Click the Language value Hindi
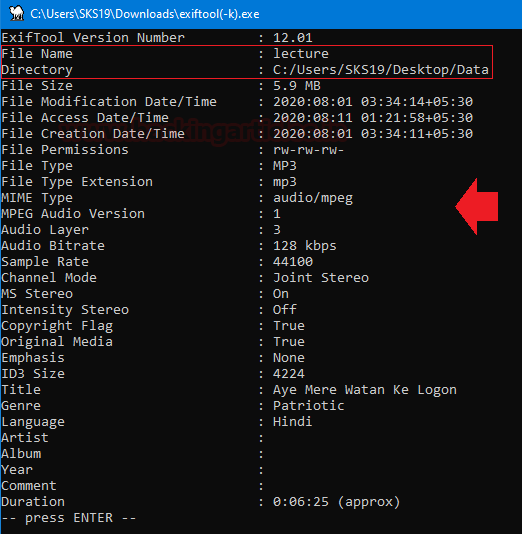The width and height of the screenshot is (522, 534). pyautogui.click(x=292, y=422)
